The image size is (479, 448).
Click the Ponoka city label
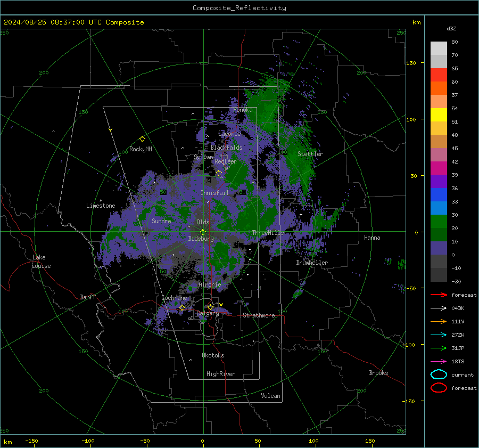pos(243,110)
